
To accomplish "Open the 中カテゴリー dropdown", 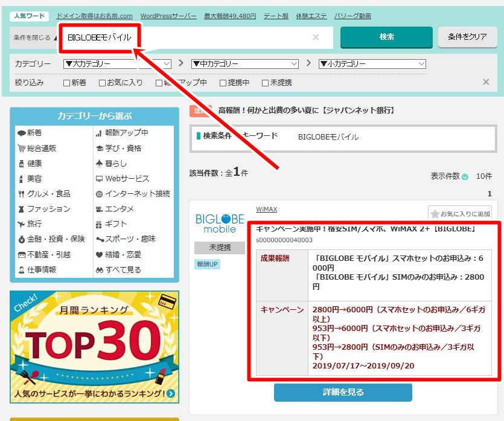I will point(244,63).
